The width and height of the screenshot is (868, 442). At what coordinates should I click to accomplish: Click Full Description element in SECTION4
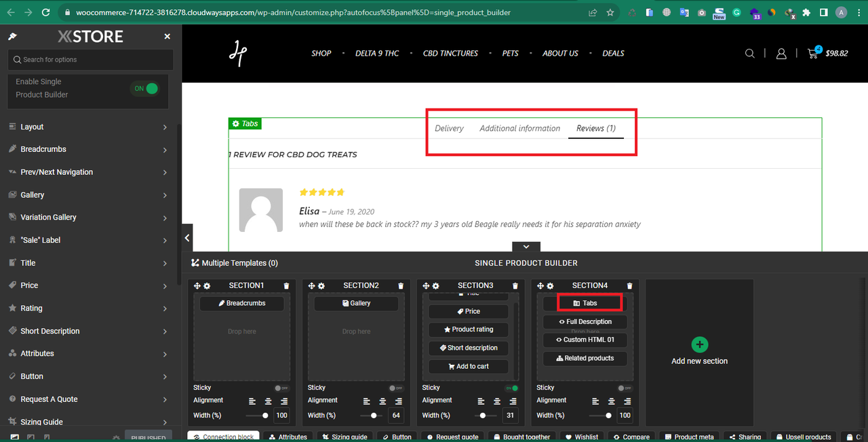coord(585,321)
